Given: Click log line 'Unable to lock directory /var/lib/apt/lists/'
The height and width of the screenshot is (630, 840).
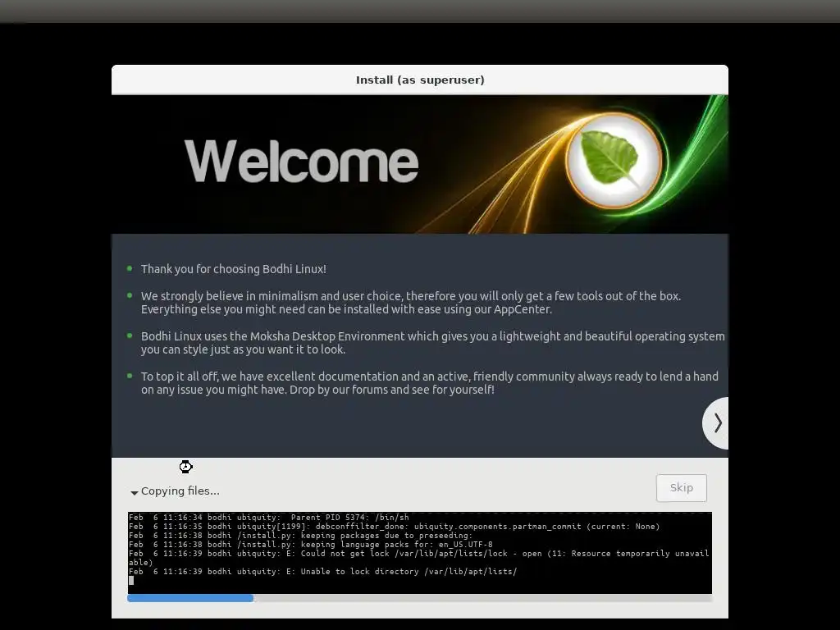Looking at the screenshot, I should [323, 572].
